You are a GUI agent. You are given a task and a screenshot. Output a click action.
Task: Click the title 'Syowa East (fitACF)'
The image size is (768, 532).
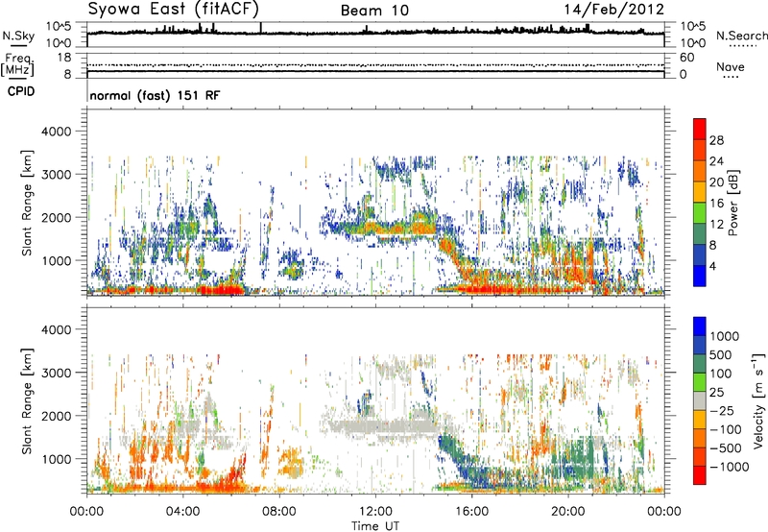[174, 9]
